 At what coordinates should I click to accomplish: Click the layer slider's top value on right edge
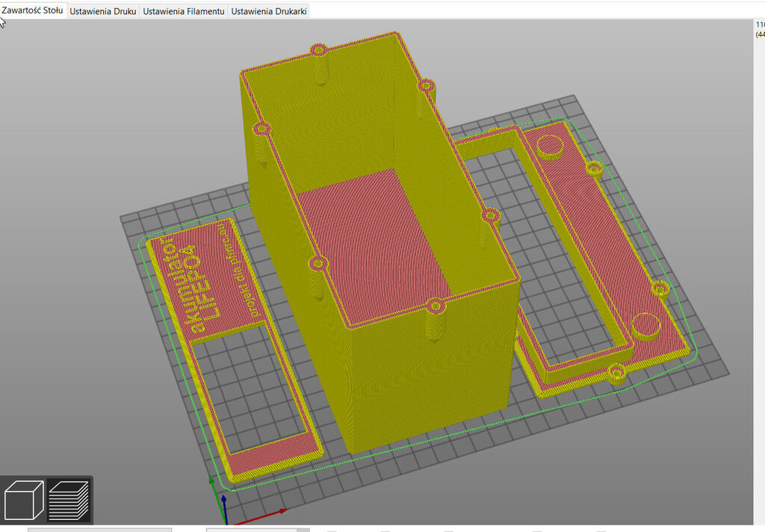tap(760, 25)
